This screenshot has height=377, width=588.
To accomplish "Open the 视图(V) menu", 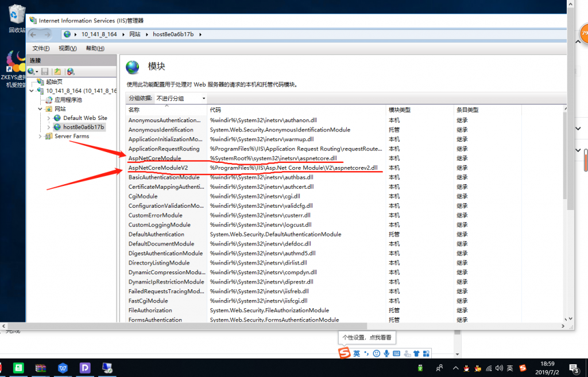I will coord(68,48).
